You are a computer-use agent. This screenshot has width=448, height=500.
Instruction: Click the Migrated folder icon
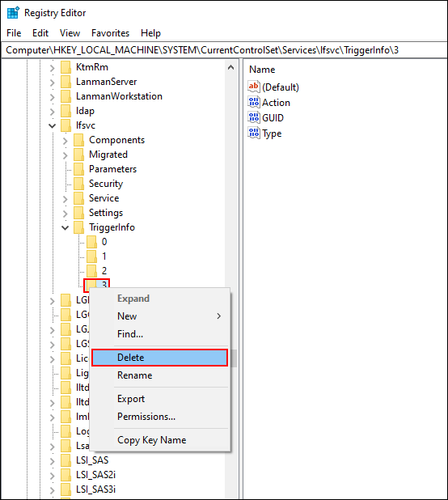(x=78, y=155)
